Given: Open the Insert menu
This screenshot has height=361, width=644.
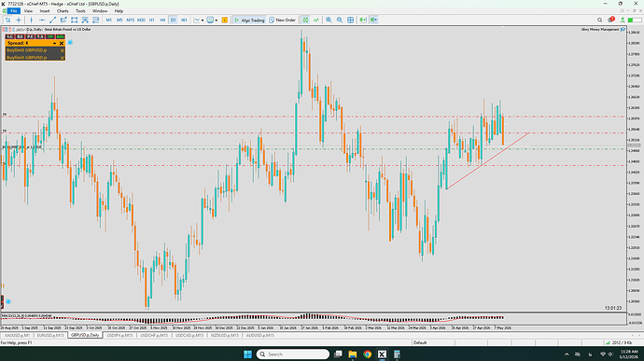Looking at the screenshot, I should [45, 11].
